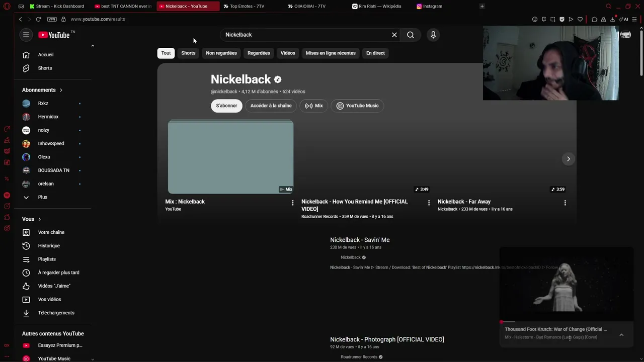Go back to previous page
The width and height of the screenshot is (644, 362).
click(x=21, y=19)
